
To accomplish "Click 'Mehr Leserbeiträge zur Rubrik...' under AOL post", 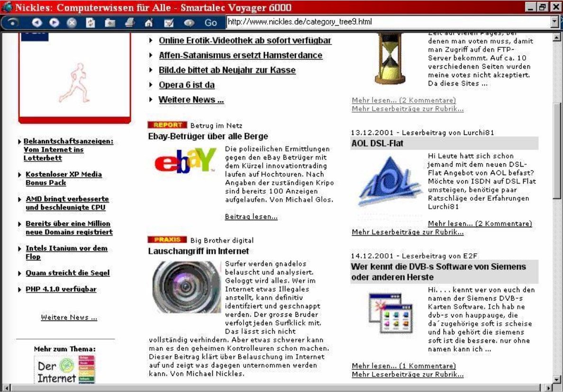I will coord(408,232).
